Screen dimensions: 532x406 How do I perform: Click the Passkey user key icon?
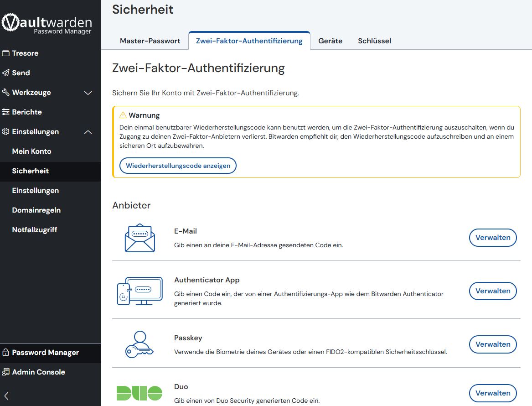[139, 344]
